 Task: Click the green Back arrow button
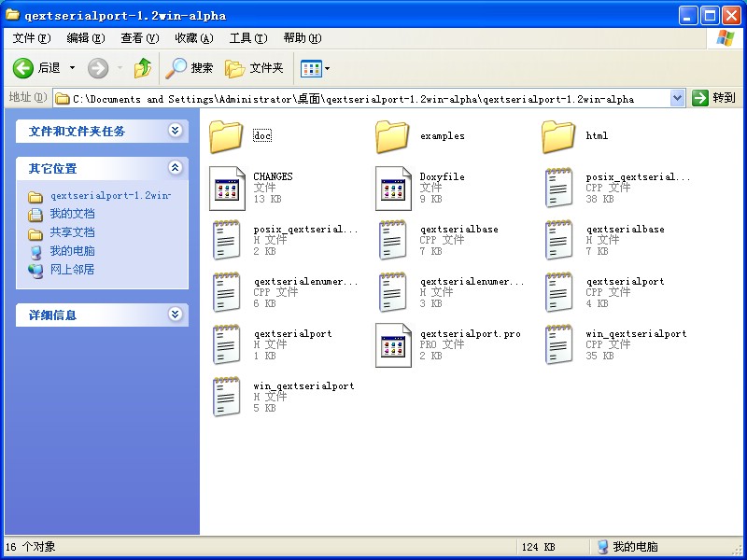[22, 68]
